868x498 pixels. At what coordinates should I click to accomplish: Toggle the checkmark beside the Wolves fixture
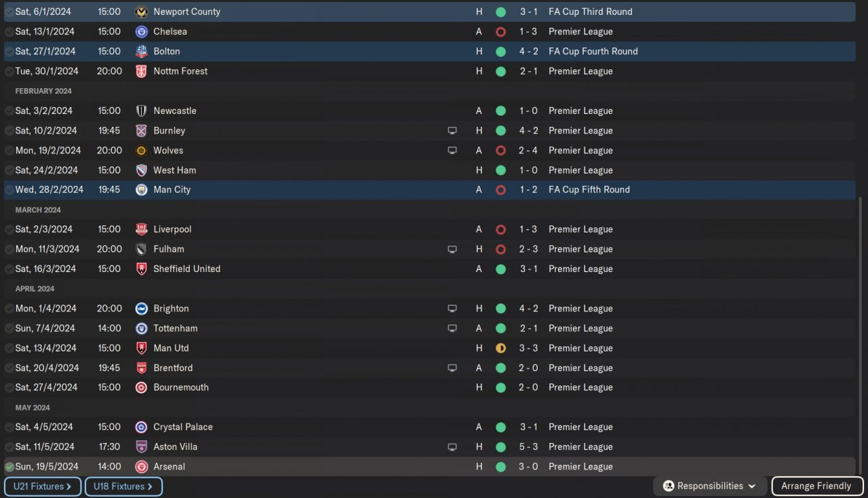pyautogui.click(x=9, y=151)
